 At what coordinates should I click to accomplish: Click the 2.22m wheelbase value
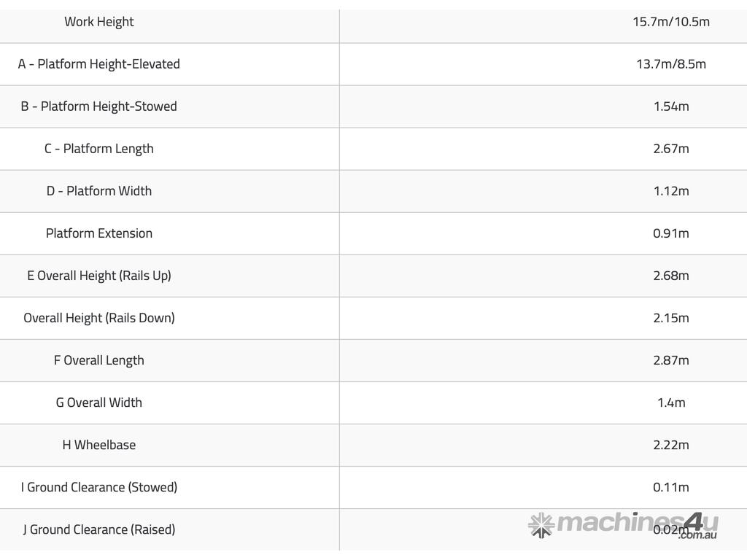(671, 444)
